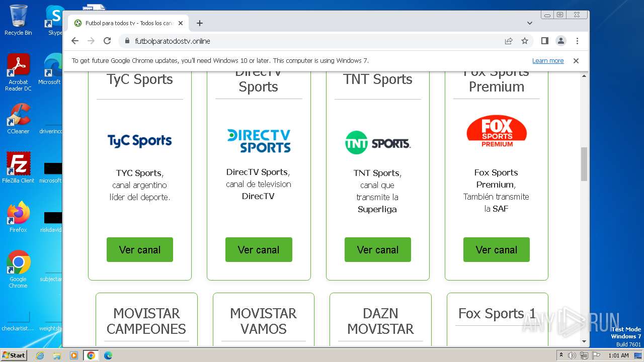Open the CCleaner desktop icon

pos(18,119)
